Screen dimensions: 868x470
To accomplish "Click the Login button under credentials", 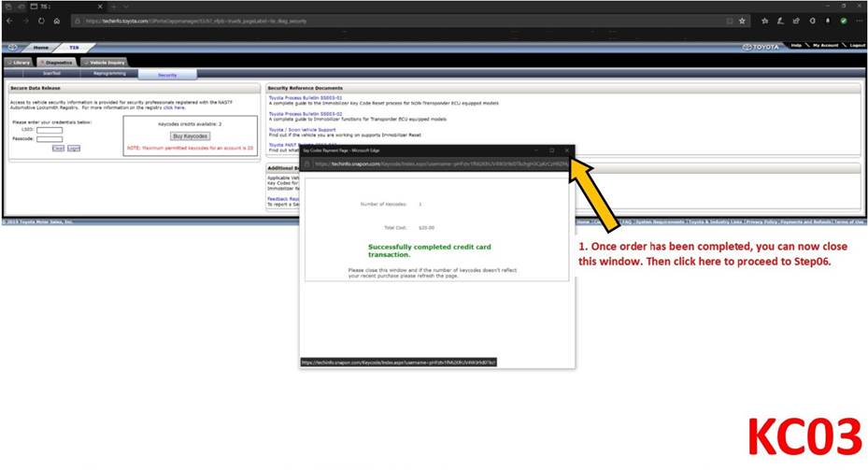I will 74,149.
